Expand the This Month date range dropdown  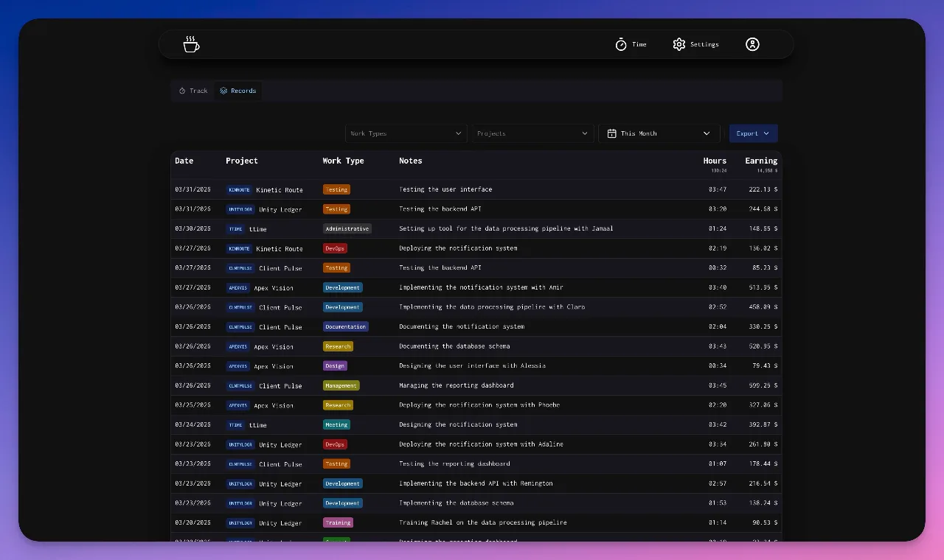pyautogui.click(x=659, y=133)
